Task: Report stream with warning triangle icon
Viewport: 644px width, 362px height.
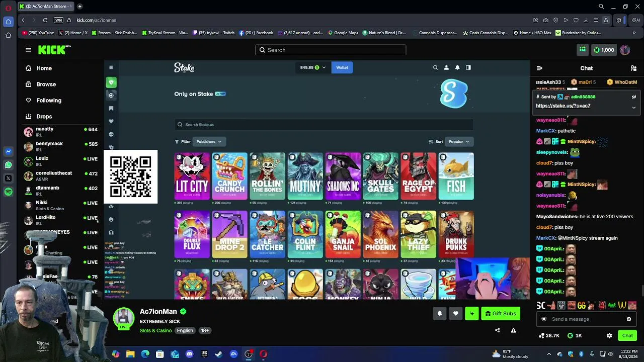Action: point(514,330)
